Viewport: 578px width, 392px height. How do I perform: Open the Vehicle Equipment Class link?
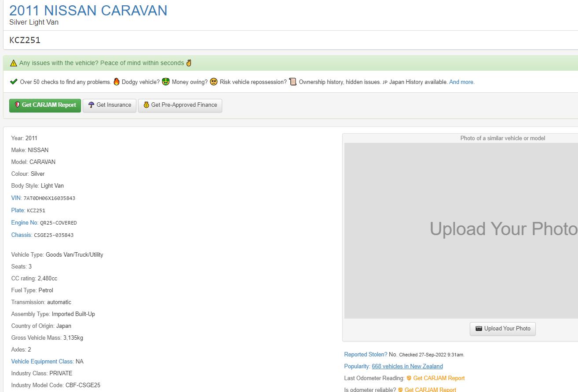42,362
